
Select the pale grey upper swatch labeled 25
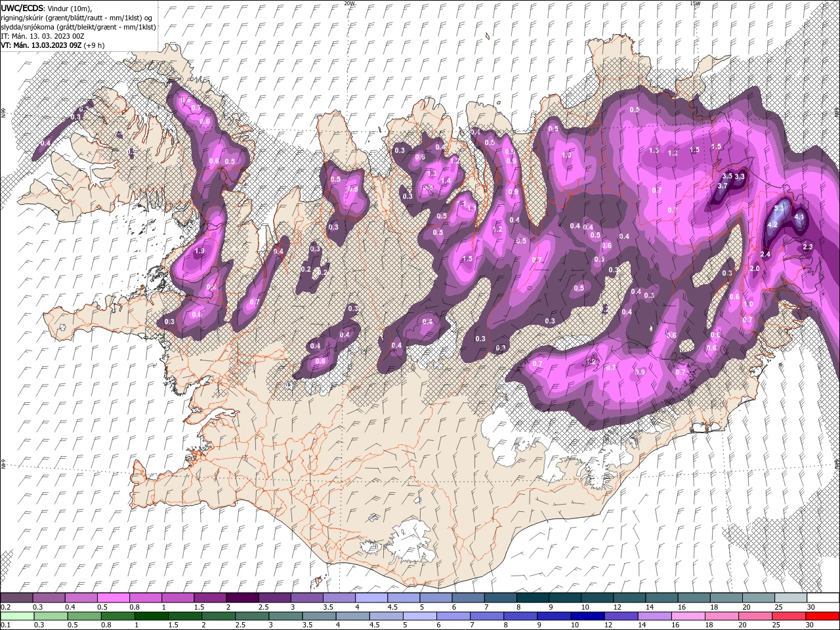click(791, 598)
